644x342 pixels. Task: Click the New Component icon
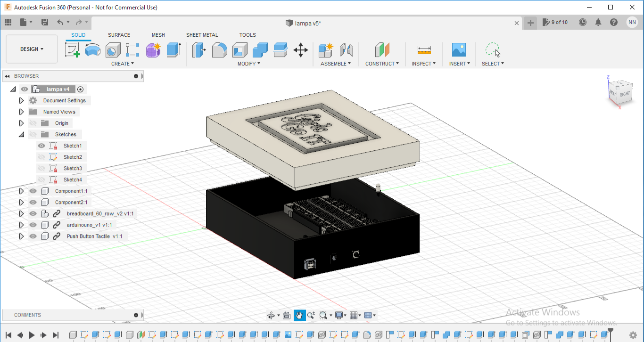coord(326,49)
